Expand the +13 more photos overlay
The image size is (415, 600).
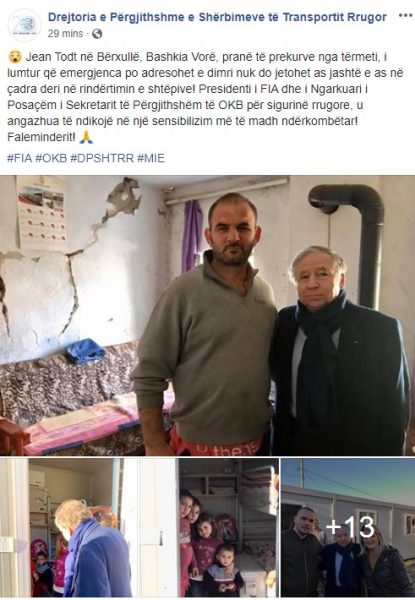(x=348, y=528)
